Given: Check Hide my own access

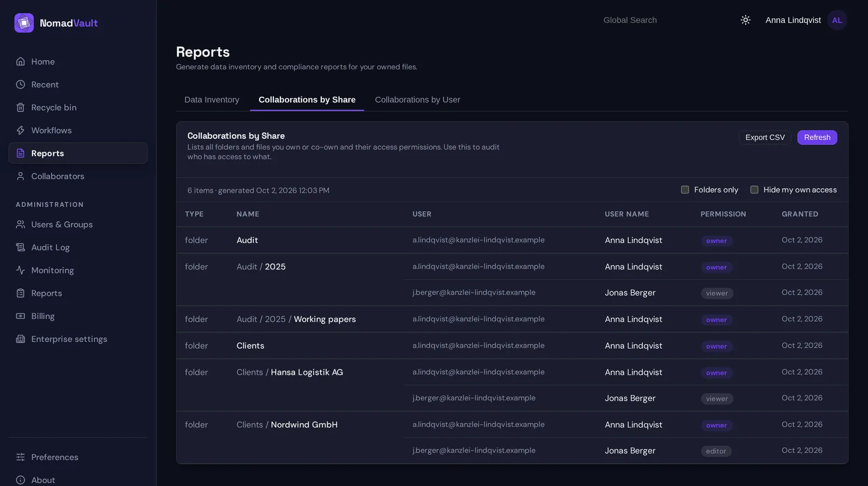Looking at the screenshot, I should (754, 190).
